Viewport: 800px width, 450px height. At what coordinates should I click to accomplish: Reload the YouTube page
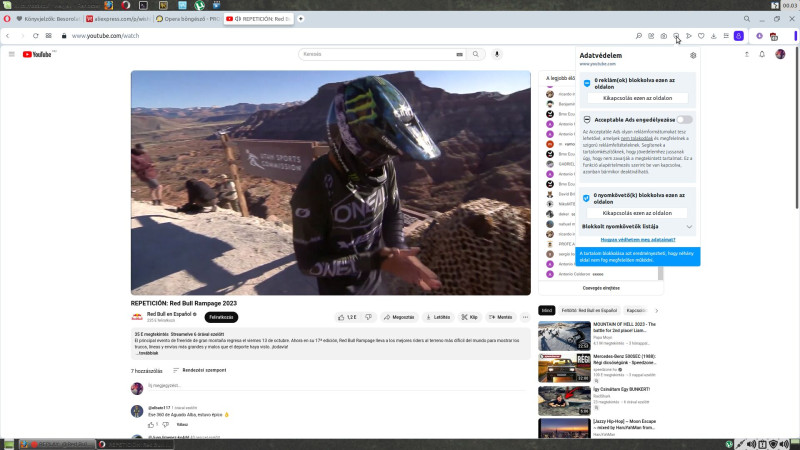pos(35,36)
